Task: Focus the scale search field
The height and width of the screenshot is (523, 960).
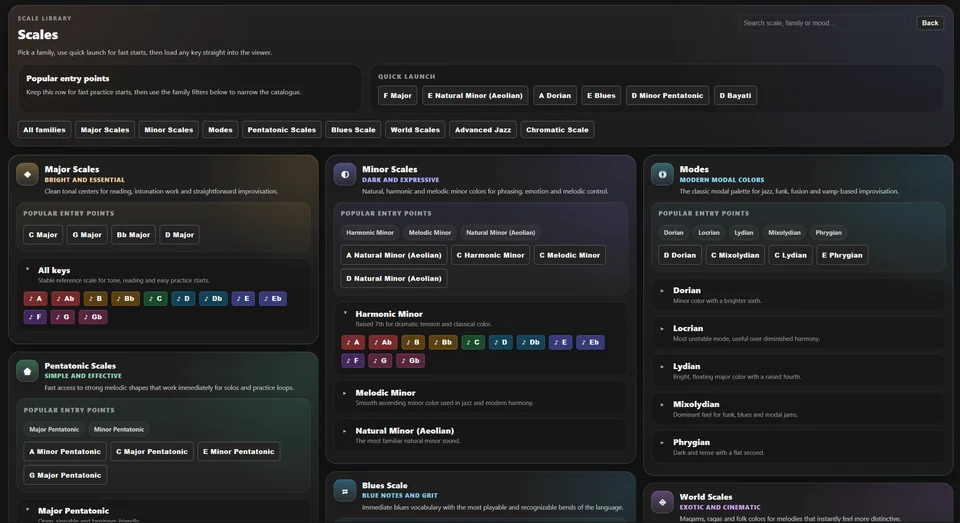Action: (825, 23)
